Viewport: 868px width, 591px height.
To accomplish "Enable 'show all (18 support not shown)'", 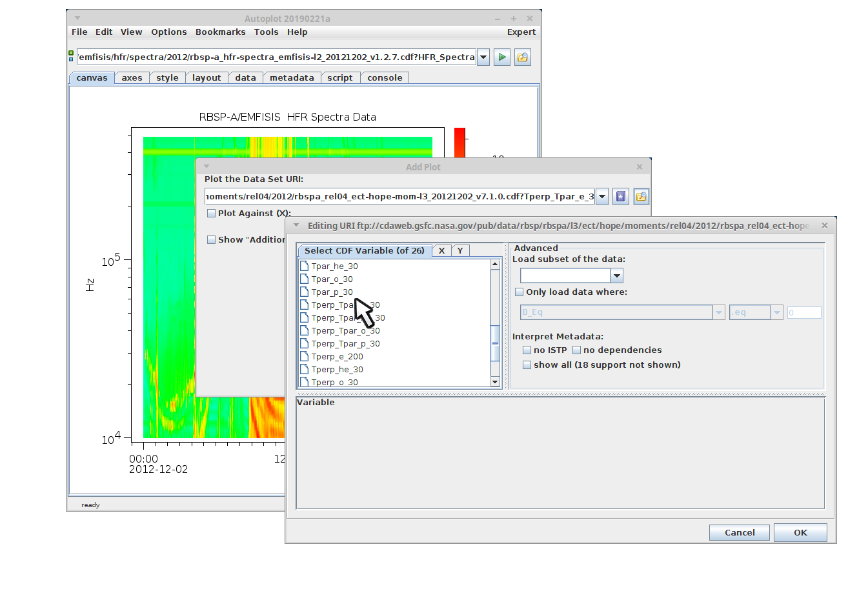I will coord(527,365).
